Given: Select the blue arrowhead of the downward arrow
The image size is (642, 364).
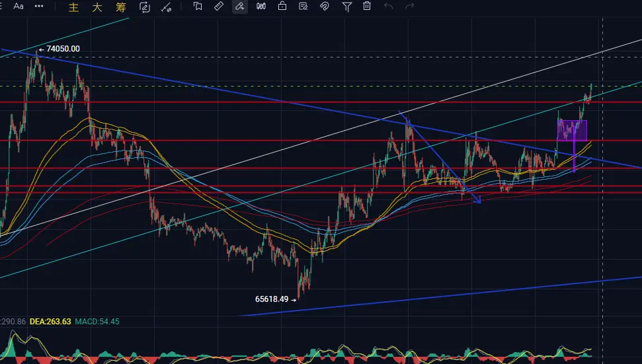Looking at the screenshot, I should [x=477, y=200].
